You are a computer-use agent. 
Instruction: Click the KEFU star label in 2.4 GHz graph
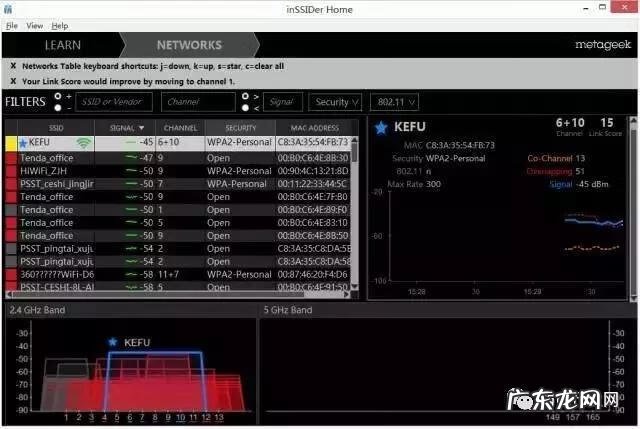tap(129, 342)
